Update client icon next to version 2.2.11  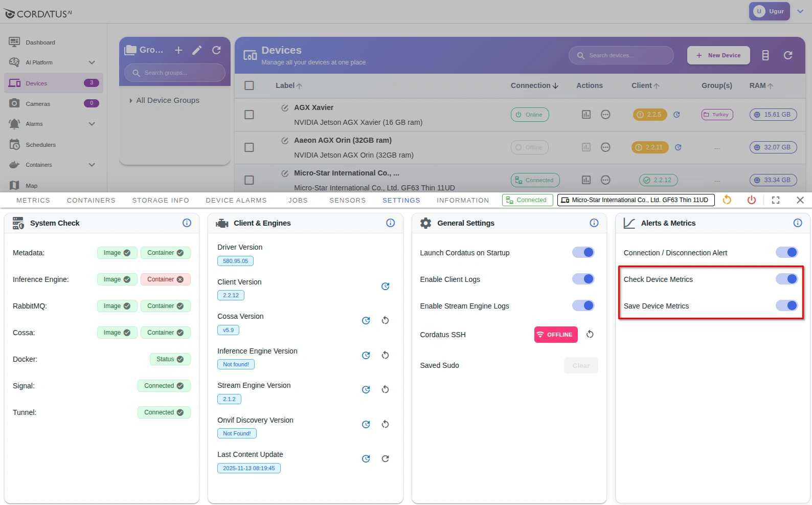(x=678, y=147)
